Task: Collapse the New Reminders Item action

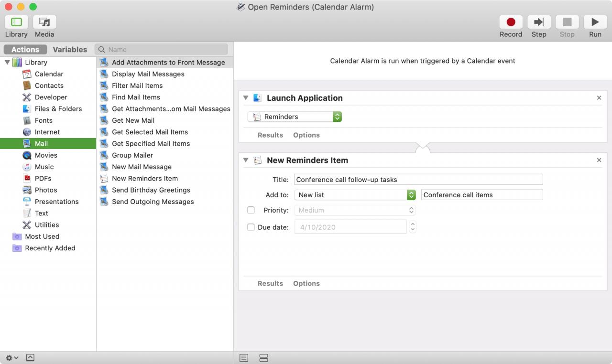Action: (246, 160)
